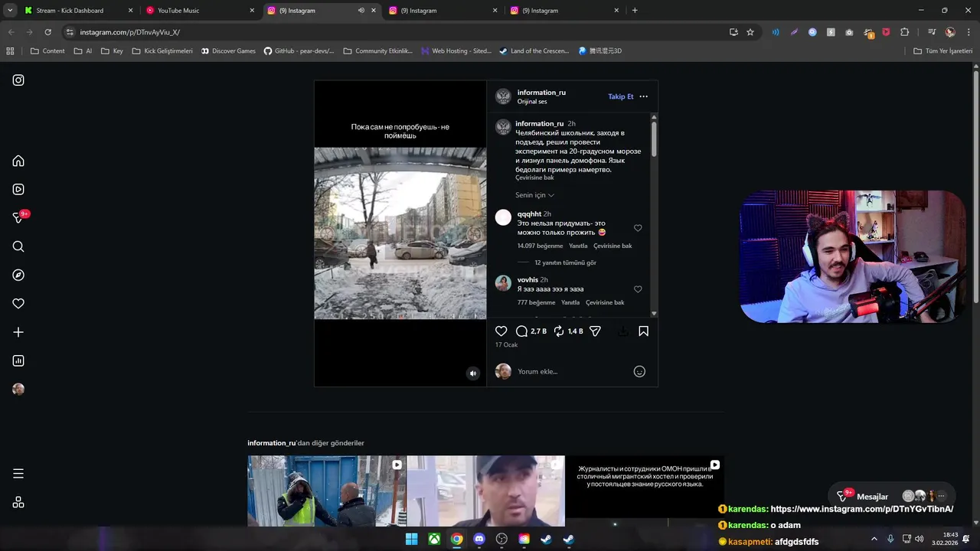Share the post with the send icon
Image resolution: width=980 pixels, height=551 pixels.
595,331
